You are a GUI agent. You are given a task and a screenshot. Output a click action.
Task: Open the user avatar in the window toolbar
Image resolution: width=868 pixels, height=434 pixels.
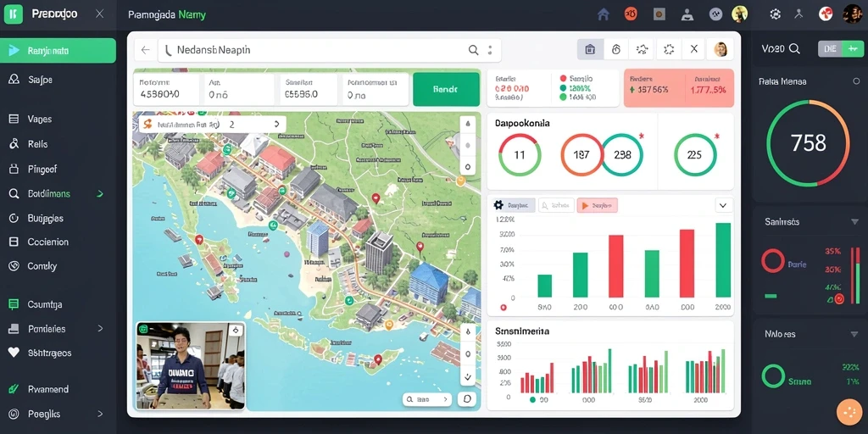(721, 49)
